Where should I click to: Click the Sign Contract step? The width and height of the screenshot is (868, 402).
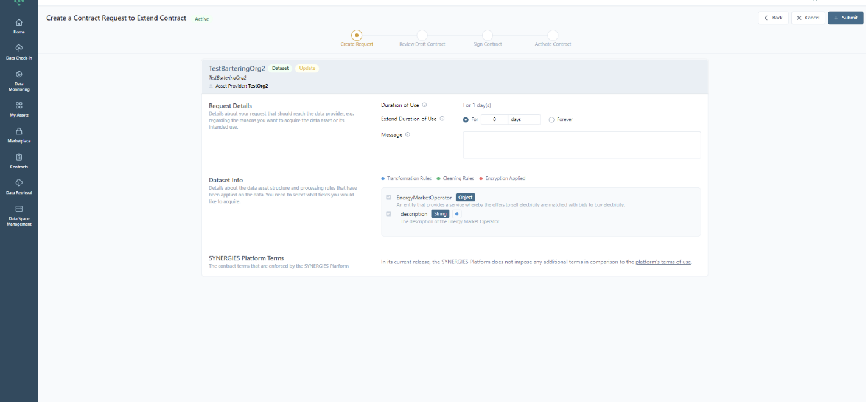pos(487,36)
